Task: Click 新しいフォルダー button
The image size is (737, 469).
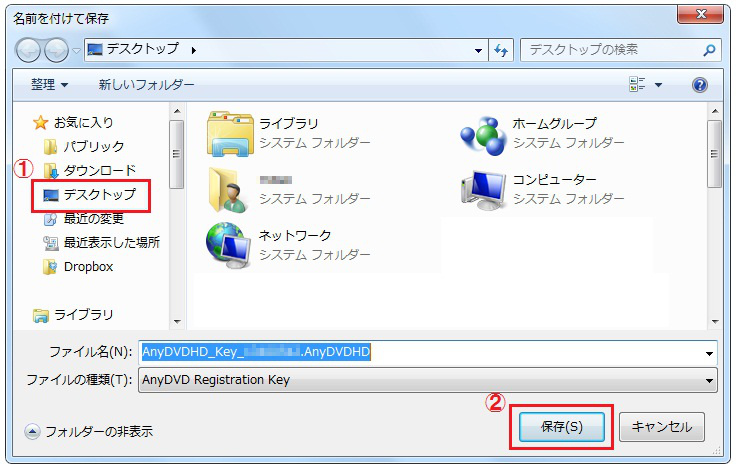Action: pos(146,85)
